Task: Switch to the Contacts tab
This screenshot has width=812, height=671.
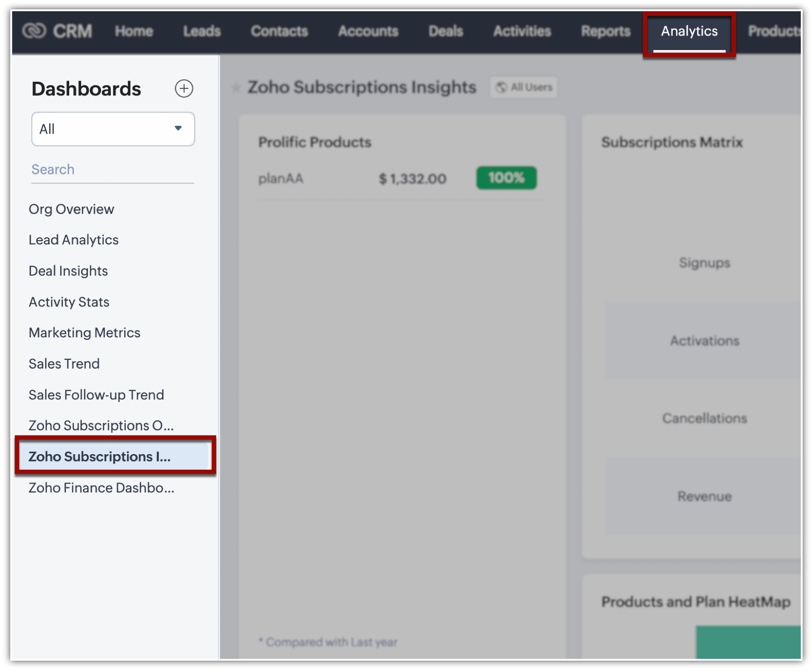Action: (279, 31)
